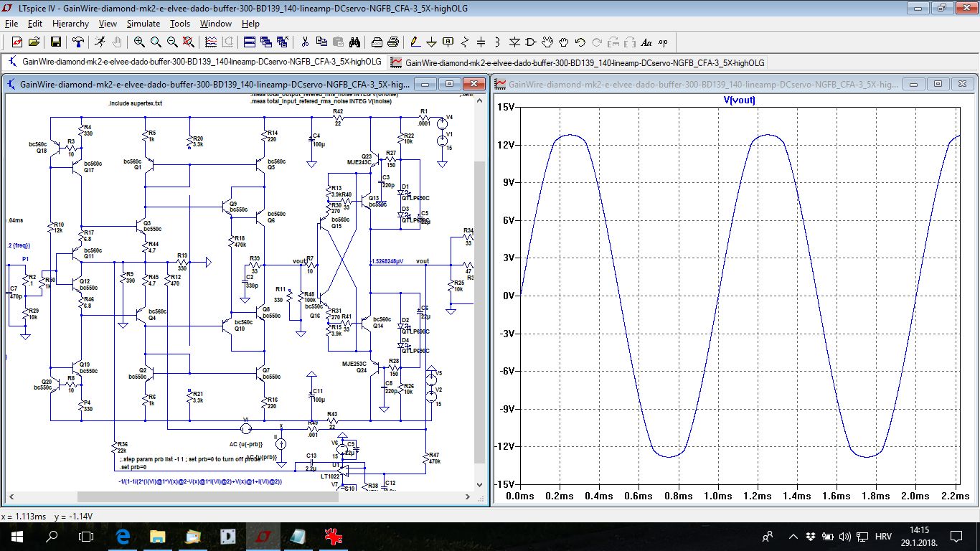Screen dimensions: 980x551
Task: Select the Inductor component tool
Action: click(x=497, y=42)
